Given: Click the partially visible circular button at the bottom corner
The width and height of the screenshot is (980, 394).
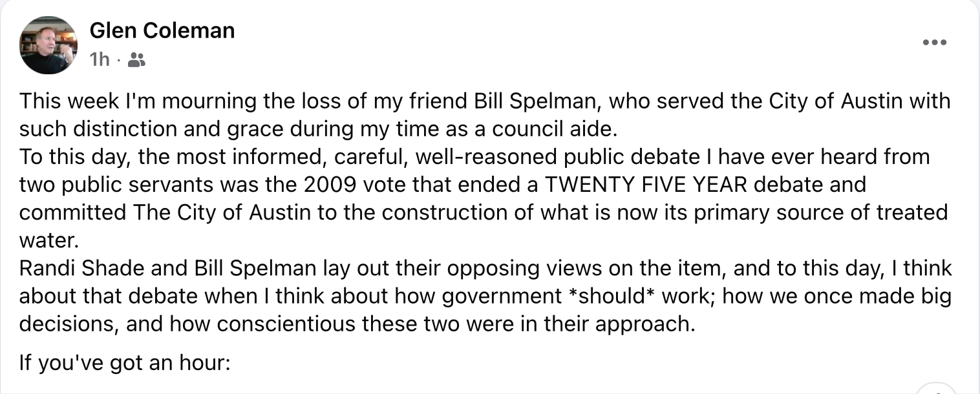Looking at the screenshot, I should point(935,388).
